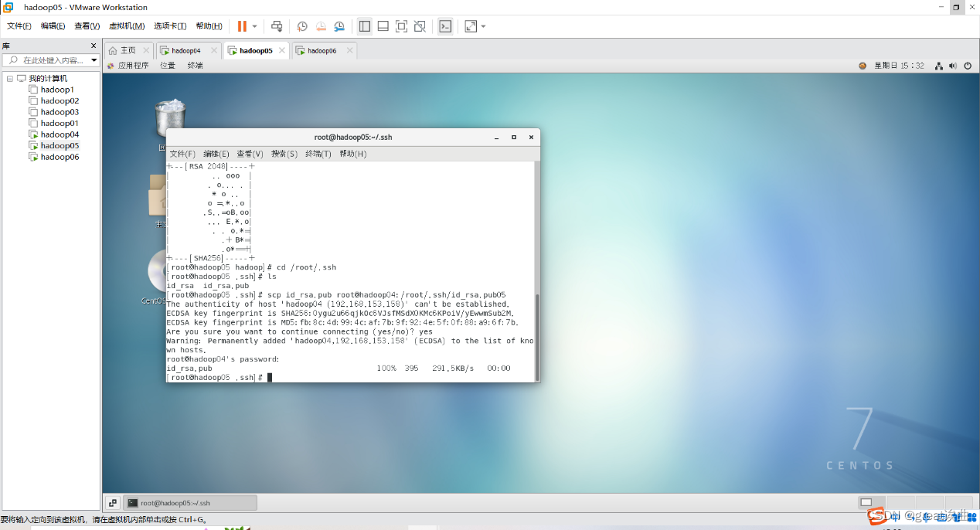Image resolution: width=980 pixels, height=530 pixels.
Task: Open the 虚拟机(M) menu
Action: coord(127,26)
